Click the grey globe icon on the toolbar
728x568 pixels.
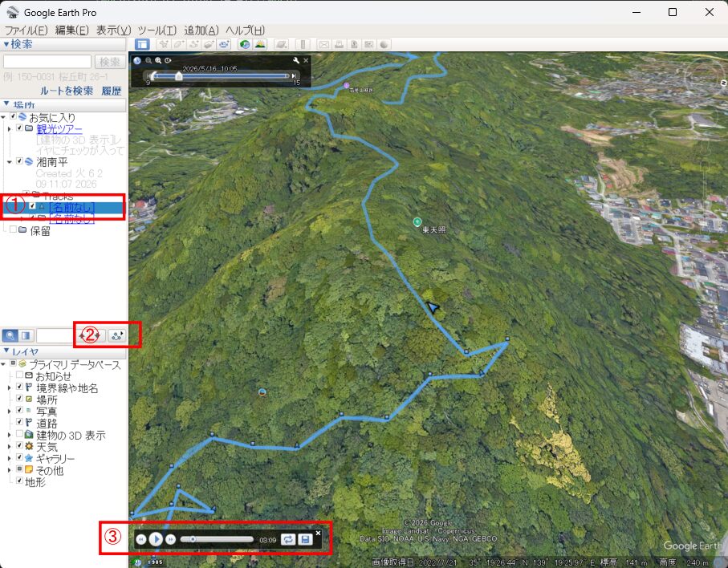384,45
